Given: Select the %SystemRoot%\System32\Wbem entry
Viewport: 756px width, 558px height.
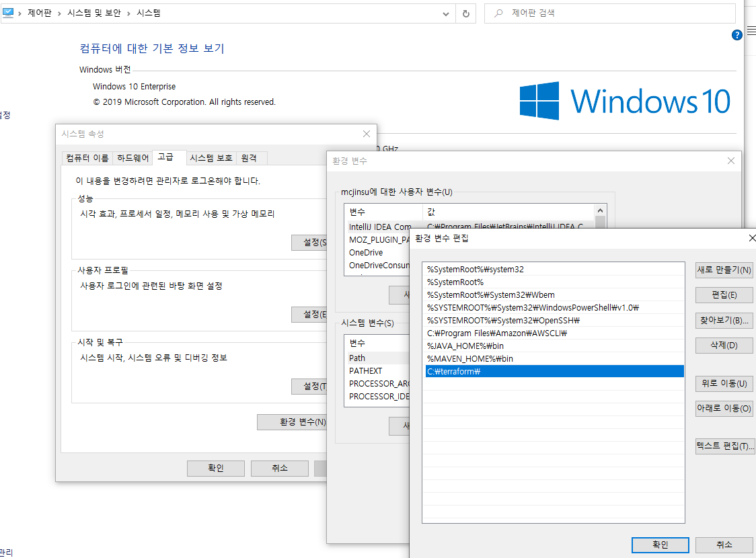Looking at the screenshot, I should tap(554, 295).
